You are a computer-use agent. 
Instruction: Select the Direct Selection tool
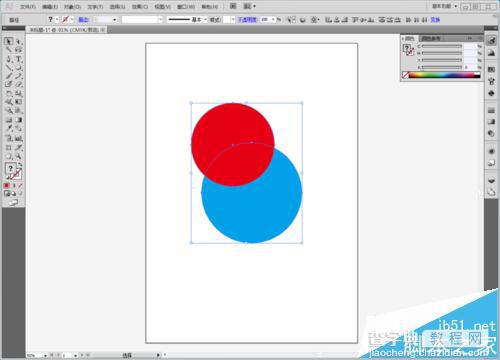(x=19, y=41)
